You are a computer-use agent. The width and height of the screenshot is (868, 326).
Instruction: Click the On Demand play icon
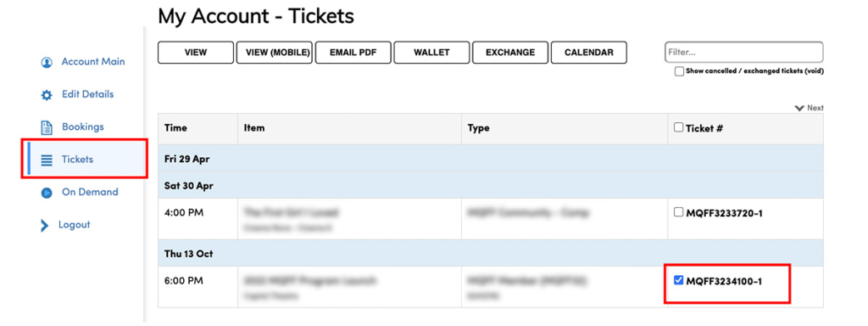pyautogui.click(x=47, y=193)
